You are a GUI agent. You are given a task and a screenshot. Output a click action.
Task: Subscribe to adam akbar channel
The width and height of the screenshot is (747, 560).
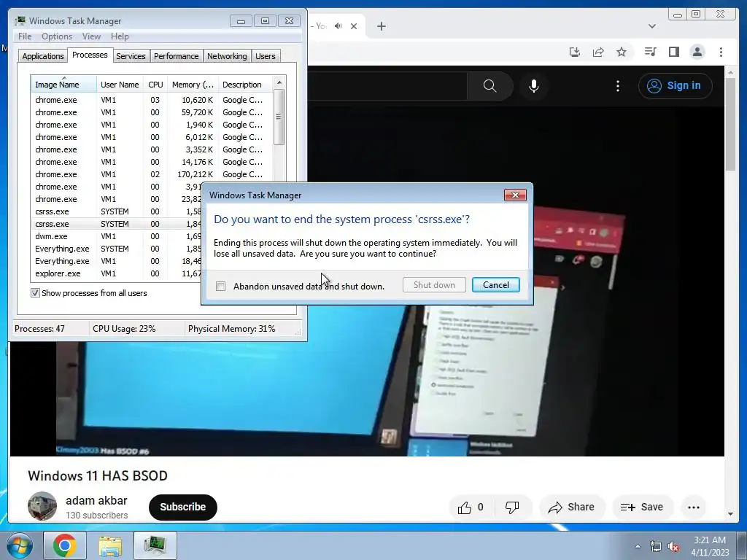coord(183,507)
